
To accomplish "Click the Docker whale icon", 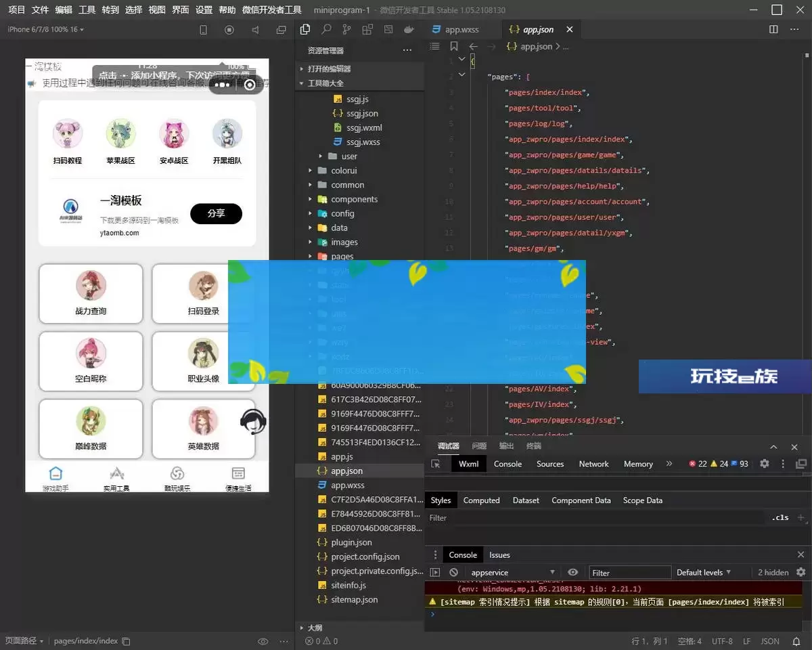I will coord(409,30).
